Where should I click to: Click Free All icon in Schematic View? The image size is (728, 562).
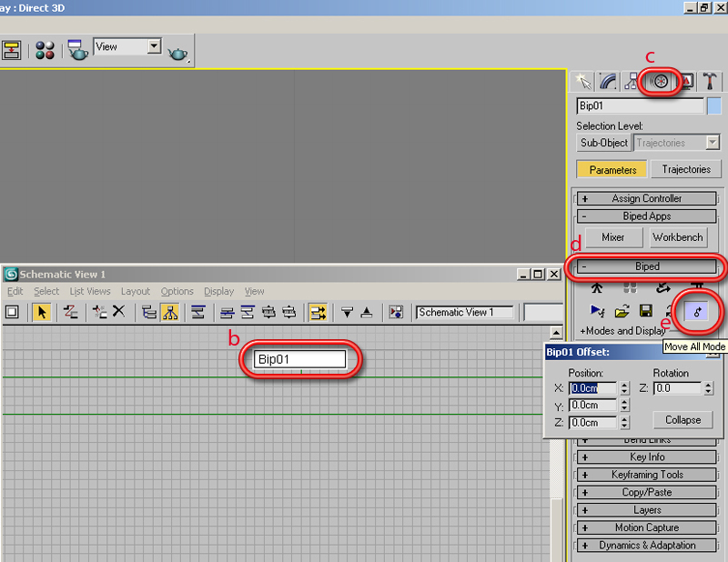point(268,312)
